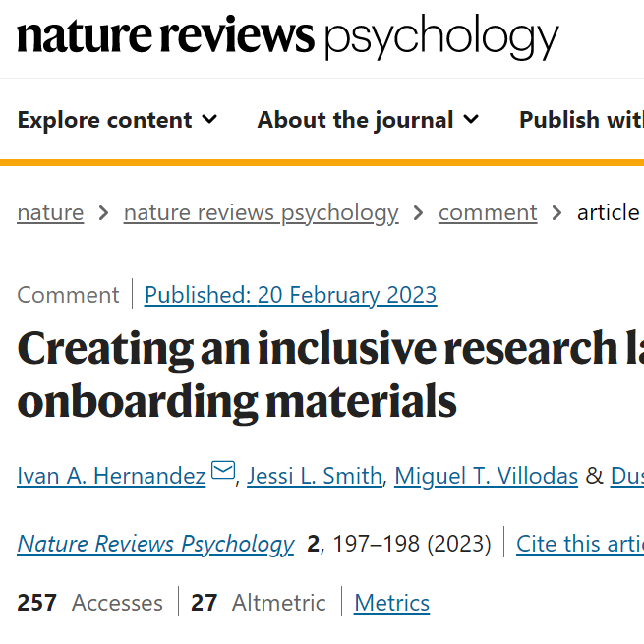This screenshot has width=644, height=644.
Task: Follow the comment breadcrumb link
Action: click(x=488, y=213)
